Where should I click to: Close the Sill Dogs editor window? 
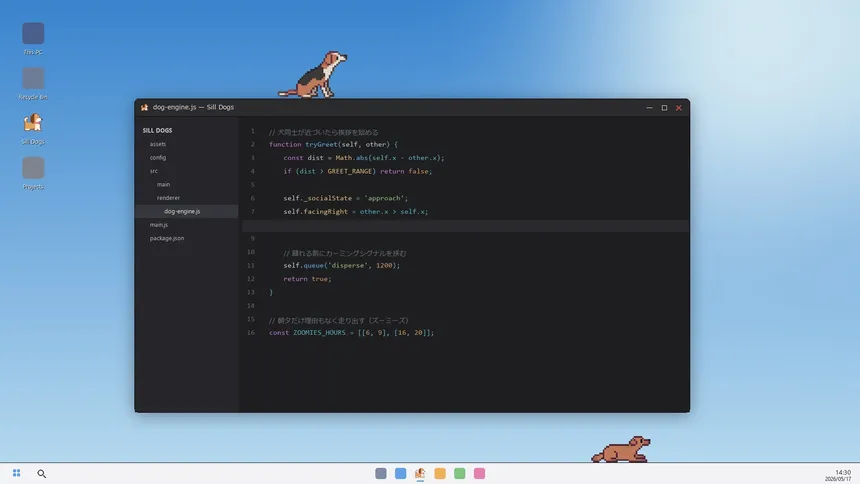(678, 108)
